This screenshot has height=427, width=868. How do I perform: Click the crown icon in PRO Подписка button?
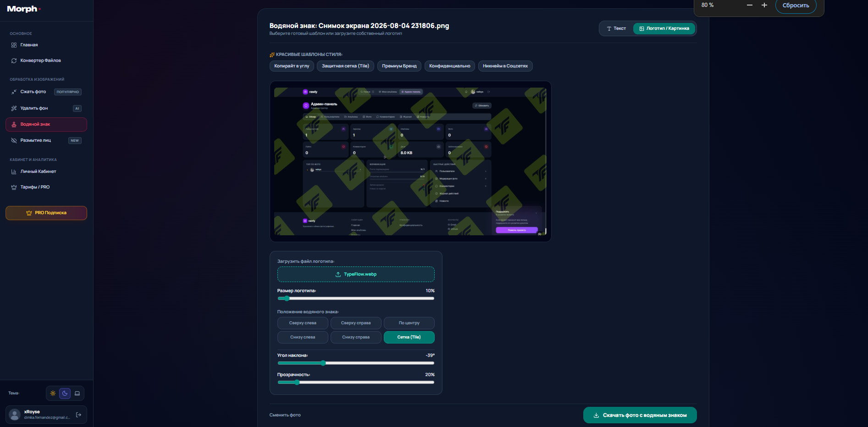pyautogui.click(x=29, y=213)
